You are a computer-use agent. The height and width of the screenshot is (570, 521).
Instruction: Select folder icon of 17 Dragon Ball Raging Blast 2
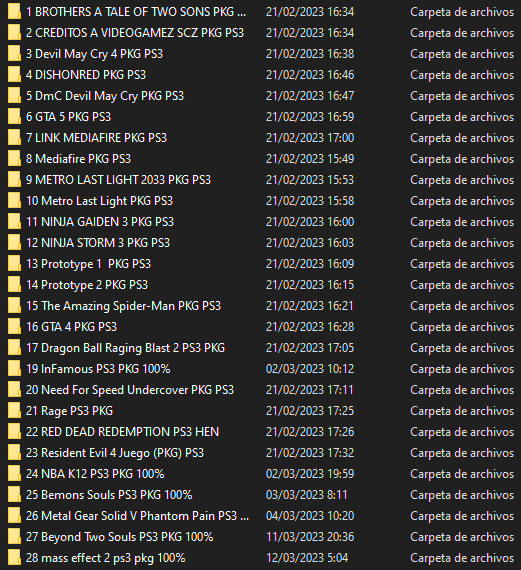coord(14,348)
